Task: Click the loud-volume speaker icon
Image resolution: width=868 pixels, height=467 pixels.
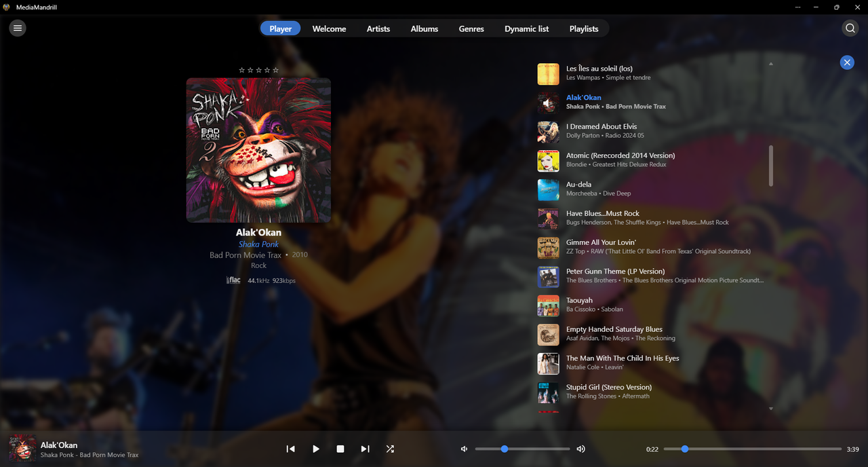Action: point(580,449)
